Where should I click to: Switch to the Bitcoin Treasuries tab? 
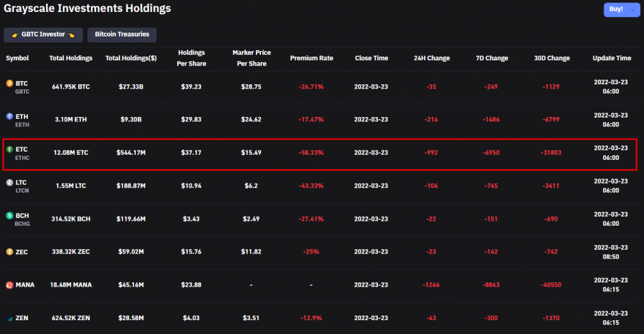(122, 35)
